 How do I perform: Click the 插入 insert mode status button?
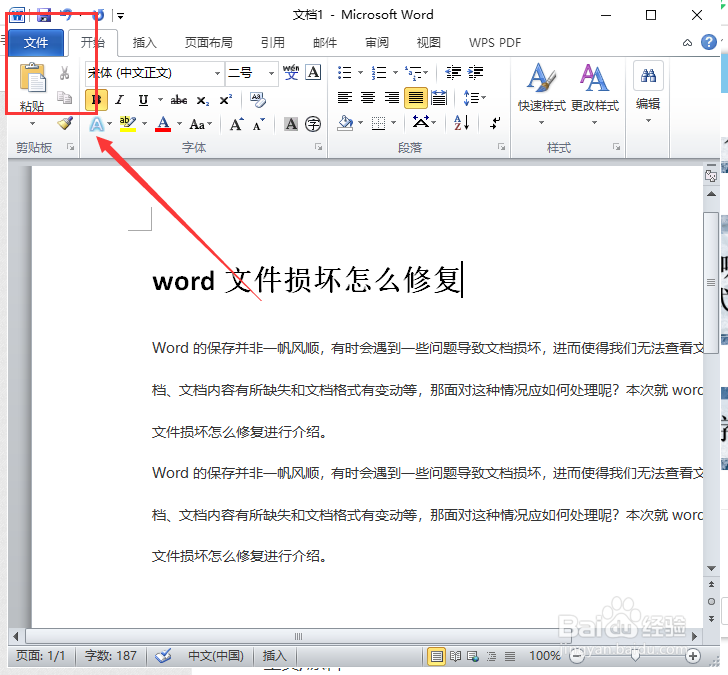pos(274,656)
